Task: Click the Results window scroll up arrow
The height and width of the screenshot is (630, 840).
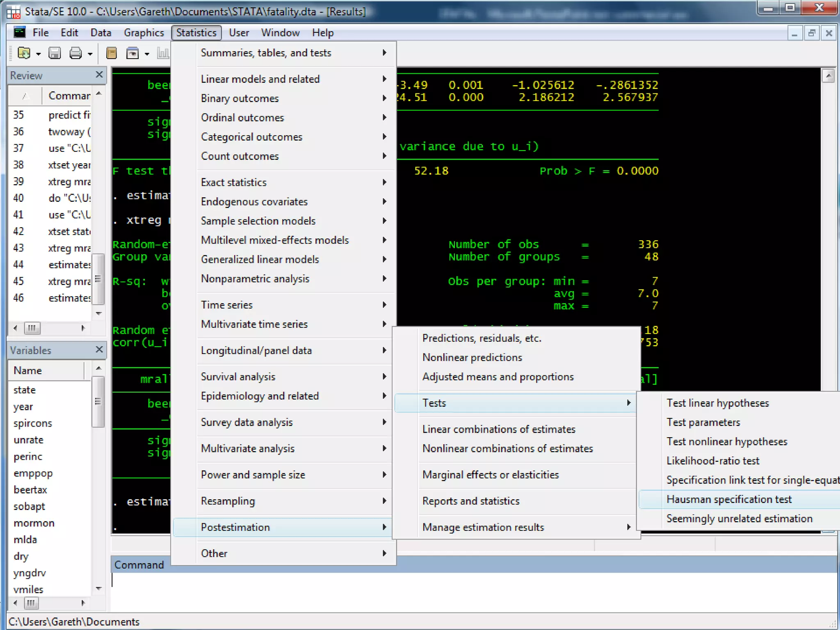Action: tap(828, 75)
